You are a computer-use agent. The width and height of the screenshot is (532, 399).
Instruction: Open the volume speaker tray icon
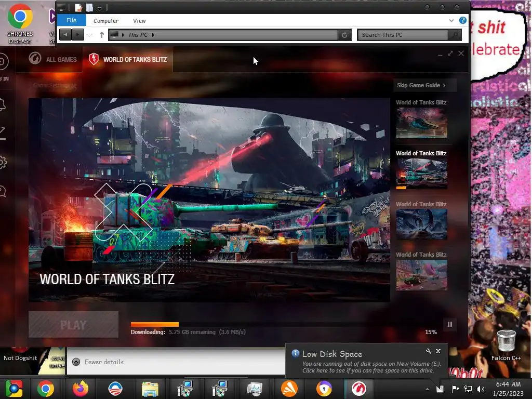(481, 389)
